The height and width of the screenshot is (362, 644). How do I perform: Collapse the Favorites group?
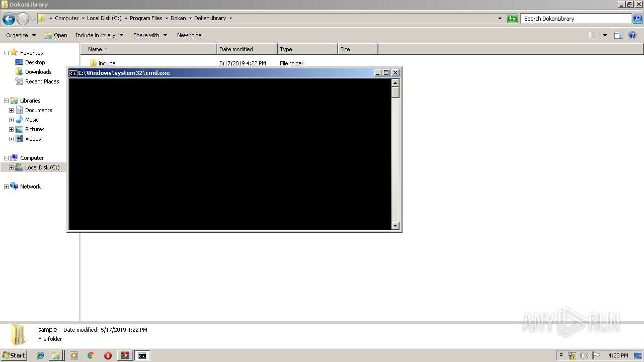click(x=6, y=53)
